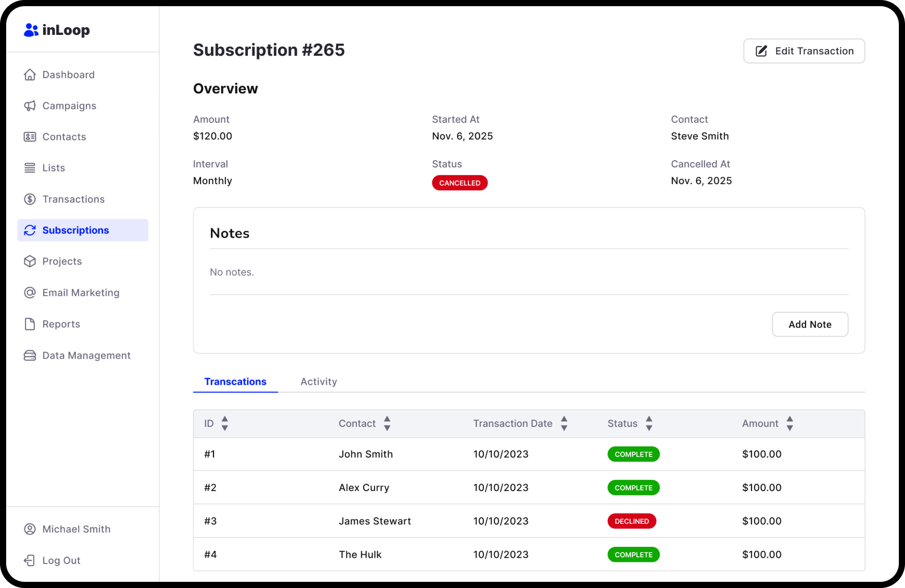
Task: Switch to the Activity tab
Action: tap(319, 381)
